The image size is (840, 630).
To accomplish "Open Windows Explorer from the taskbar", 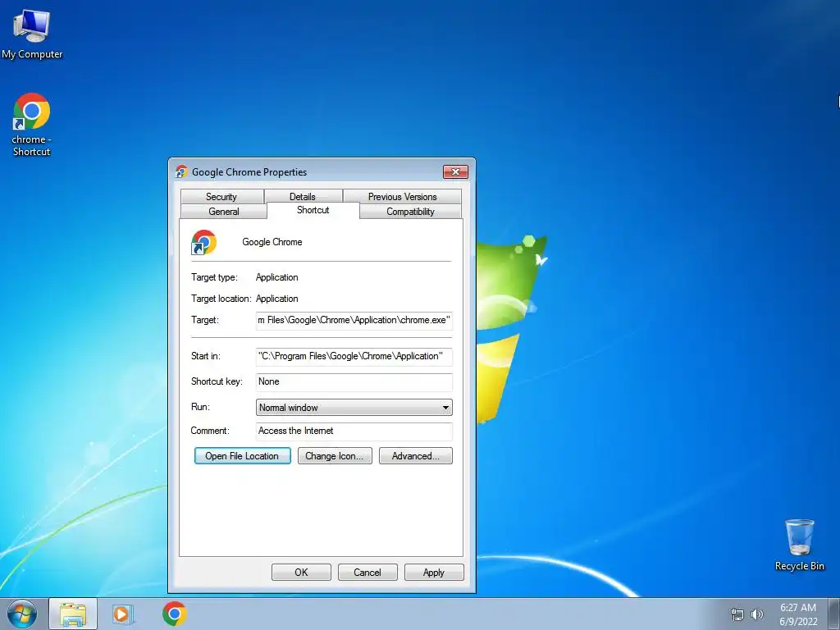I will click(73, 614).
